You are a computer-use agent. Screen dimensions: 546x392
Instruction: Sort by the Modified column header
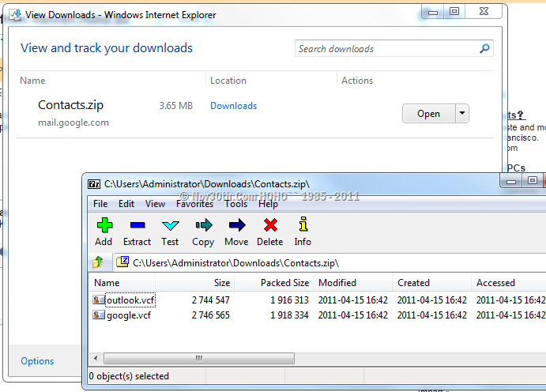352,283
